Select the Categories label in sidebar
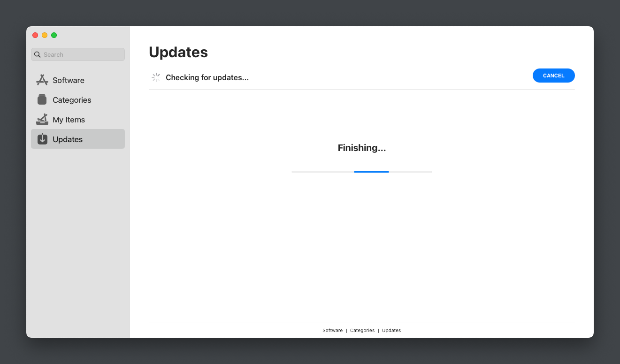Image resolution: width=620 pixels, height=364 pixels. point(72,100)
